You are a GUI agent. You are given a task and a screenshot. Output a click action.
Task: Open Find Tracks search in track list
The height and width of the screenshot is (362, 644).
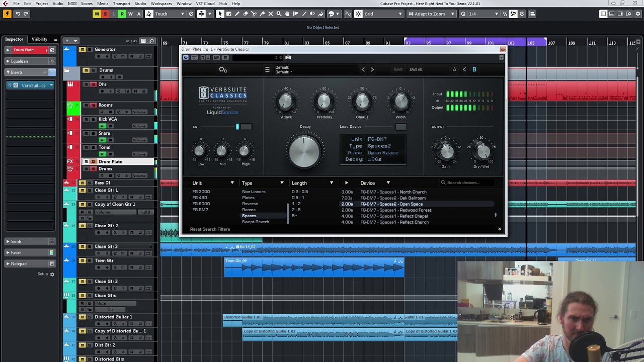tap(151, 41)
